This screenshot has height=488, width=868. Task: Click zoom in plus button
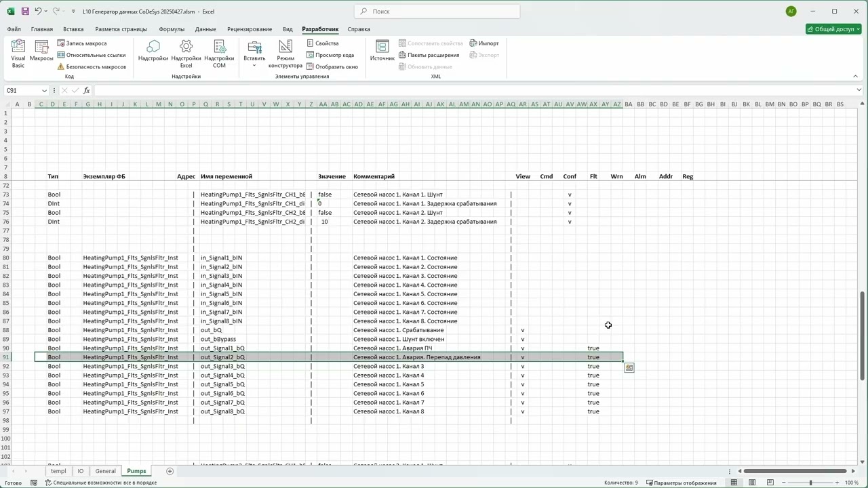pyautogui.click(x=837, y=483)
